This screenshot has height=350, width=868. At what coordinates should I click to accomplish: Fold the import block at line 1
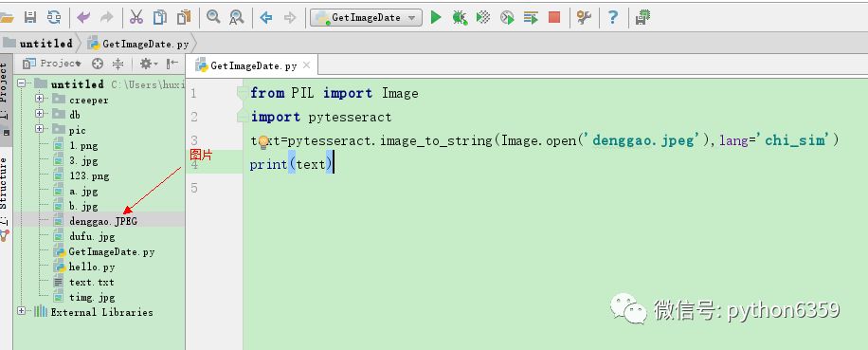click(x=241, y=93)
